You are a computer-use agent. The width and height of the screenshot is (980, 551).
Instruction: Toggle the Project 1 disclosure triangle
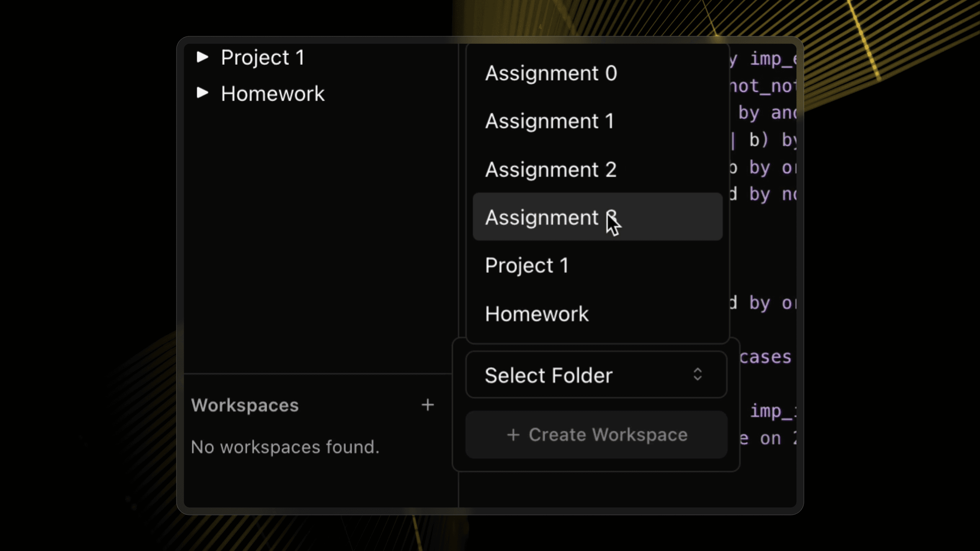(x=202, y=57)
